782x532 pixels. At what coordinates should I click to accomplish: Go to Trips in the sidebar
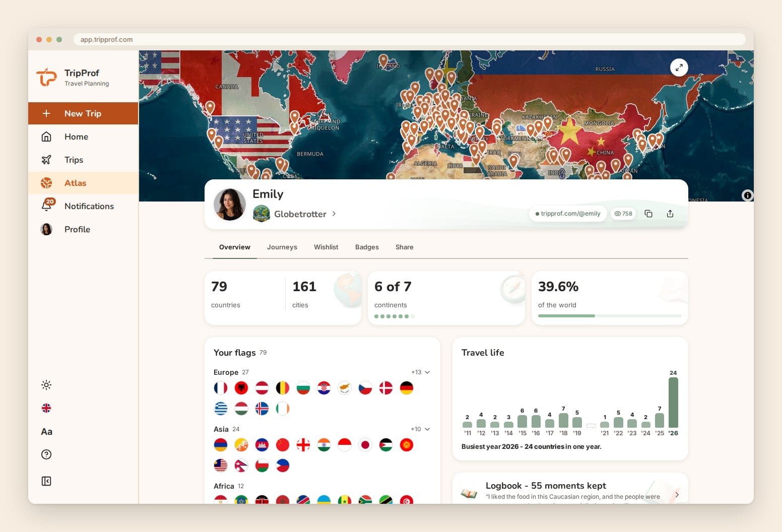(x=83, y=160)
